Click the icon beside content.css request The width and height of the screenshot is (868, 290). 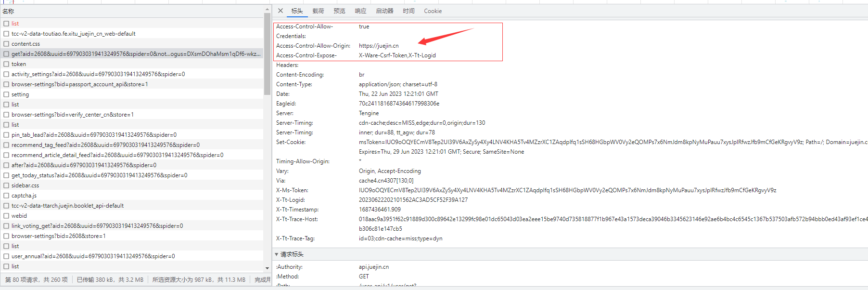pyautogui.click(x=6, y=44)
